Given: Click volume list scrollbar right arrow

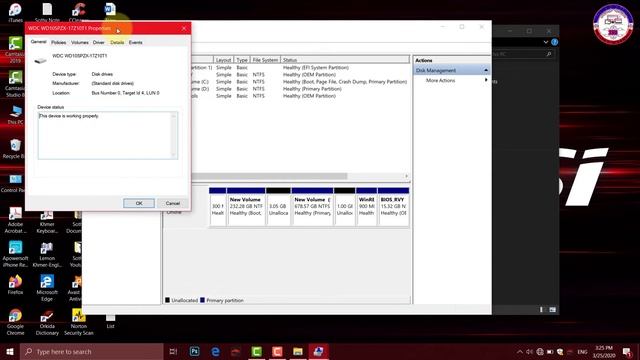Looking at the screenshot, I should click(407, 176).
